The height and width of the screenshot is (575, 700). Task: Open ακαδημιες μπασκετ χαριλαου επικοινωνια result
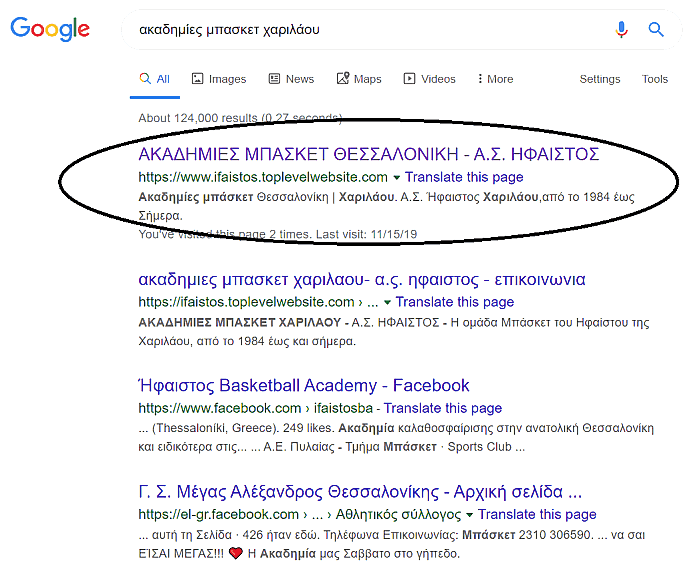click(362, 279)
